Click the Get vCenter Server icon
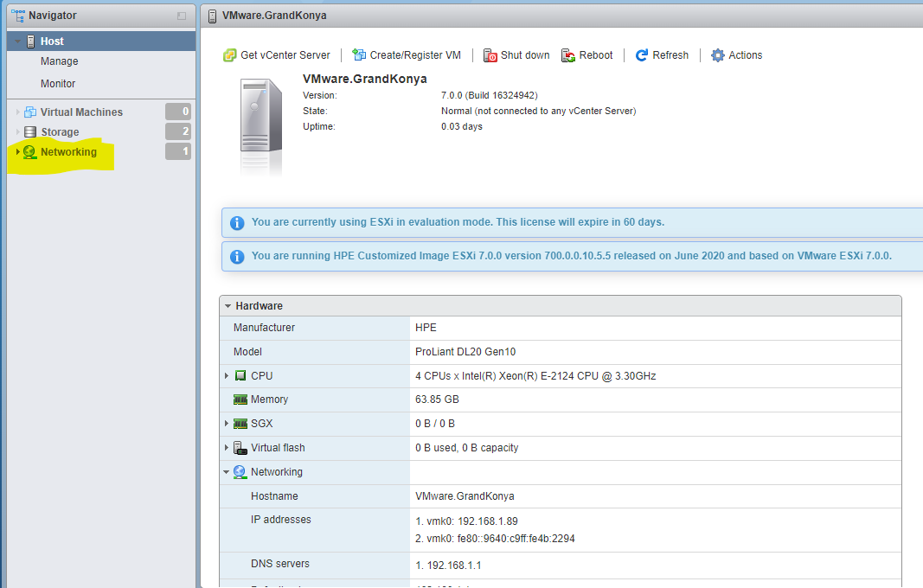 (229, 55)
